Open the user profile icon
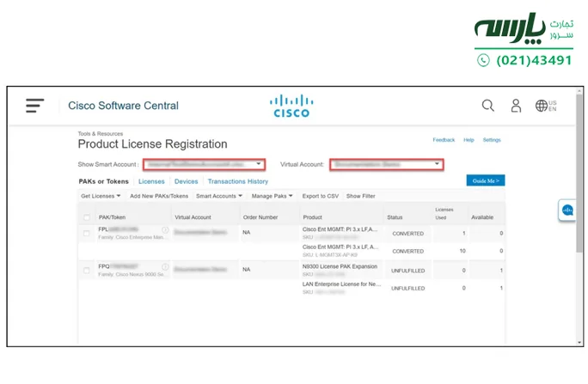The height and width of the screenshot is (384, 588). (x=516, y=106)
